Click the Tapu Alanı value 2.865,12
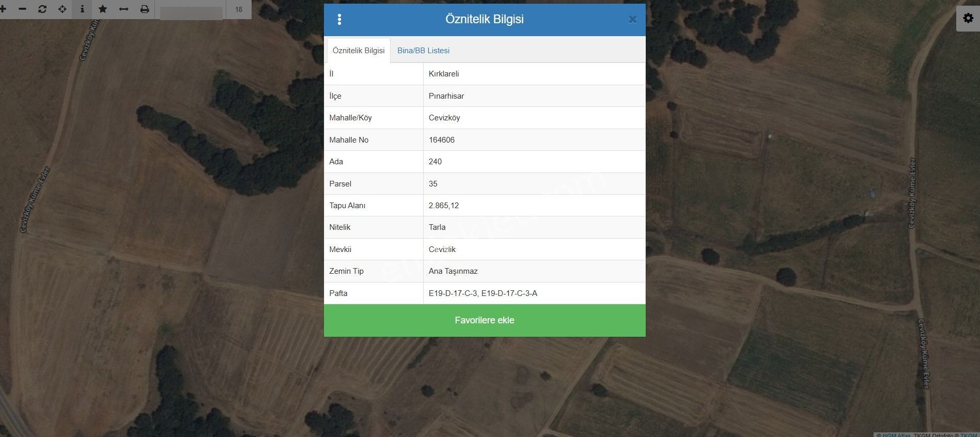980x437 pixels. 444,206
